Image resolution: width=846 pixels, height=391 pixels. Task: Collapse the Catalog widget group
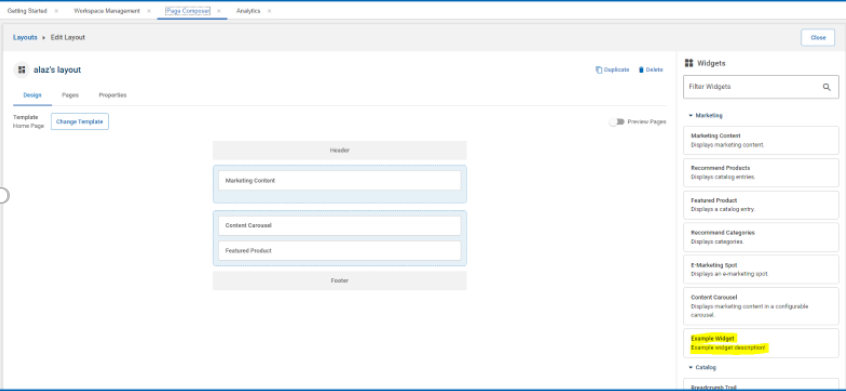click(691, 367)
